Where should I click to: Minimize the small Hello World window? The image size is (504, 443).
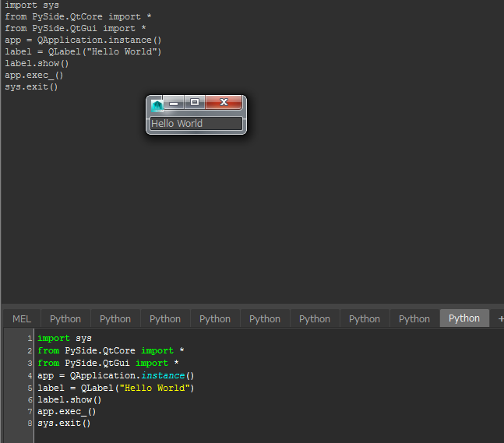174,103
